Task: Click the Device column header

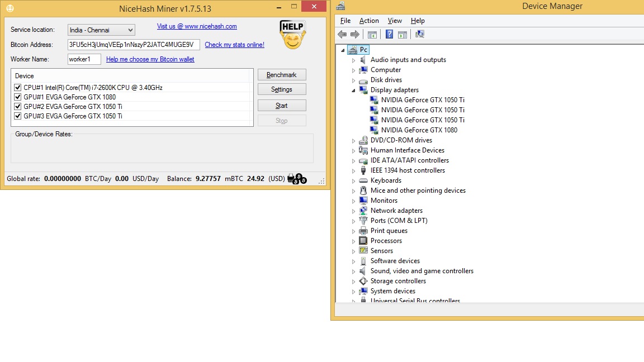Action: click(x=131, y=76)
